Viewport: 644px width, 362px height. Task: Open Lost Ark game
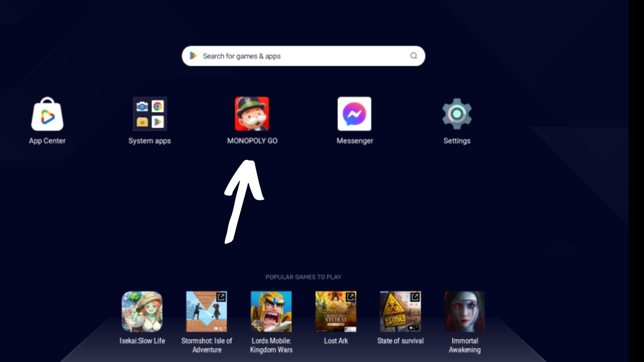336,311
